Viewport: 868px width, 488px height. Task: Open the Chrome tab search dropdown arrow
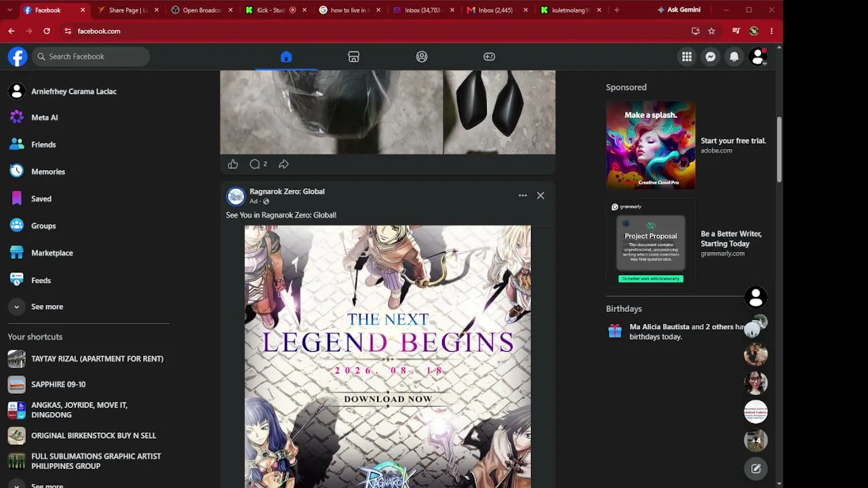coord(9,10)
